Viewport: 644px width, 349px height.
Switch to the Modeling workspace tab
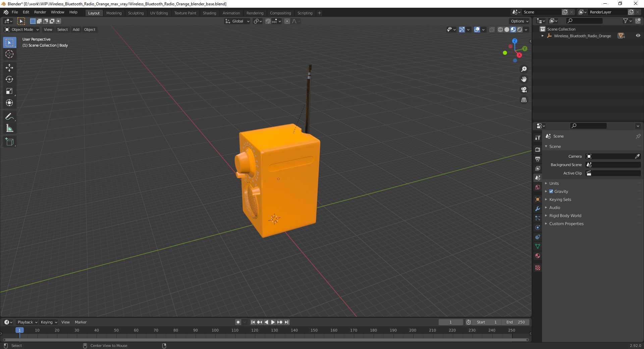[x=114, y=13]
